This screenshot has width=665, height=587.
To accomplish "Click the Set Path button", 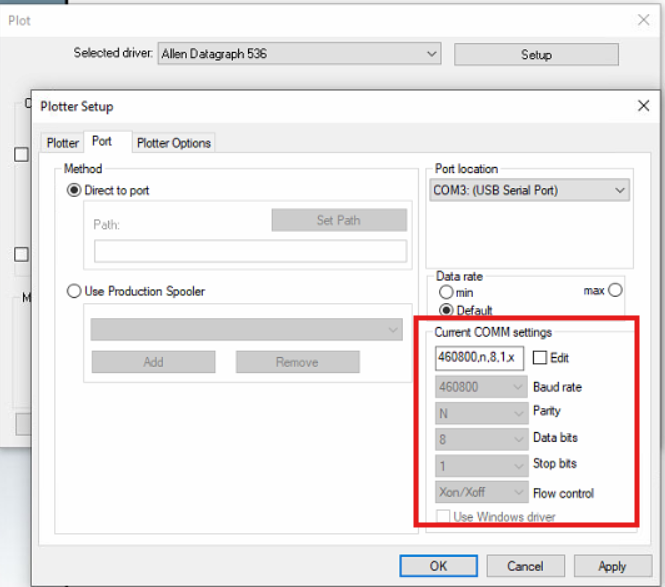I will [339, 220].
